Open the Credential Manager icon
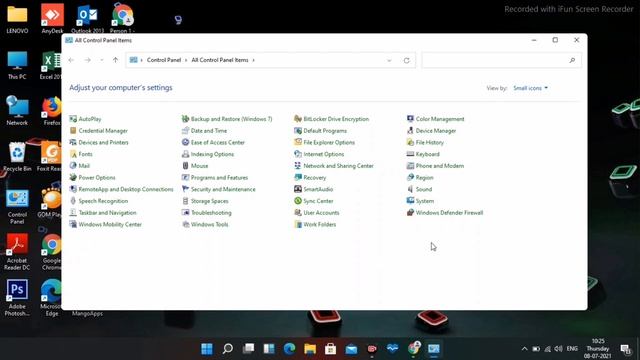 [x=73, y=131]
